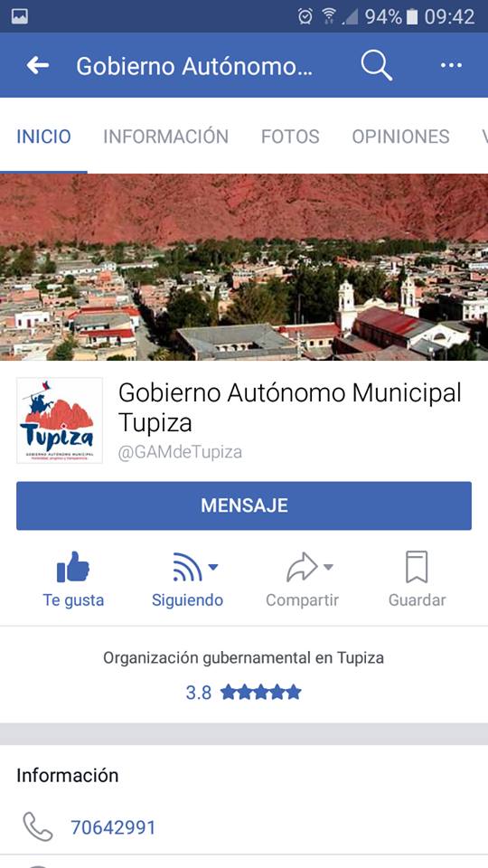The height and width of the screenshot is (868, 488).
Task: Expand the Compartir dropdown arrow
Action: [328, 566]
